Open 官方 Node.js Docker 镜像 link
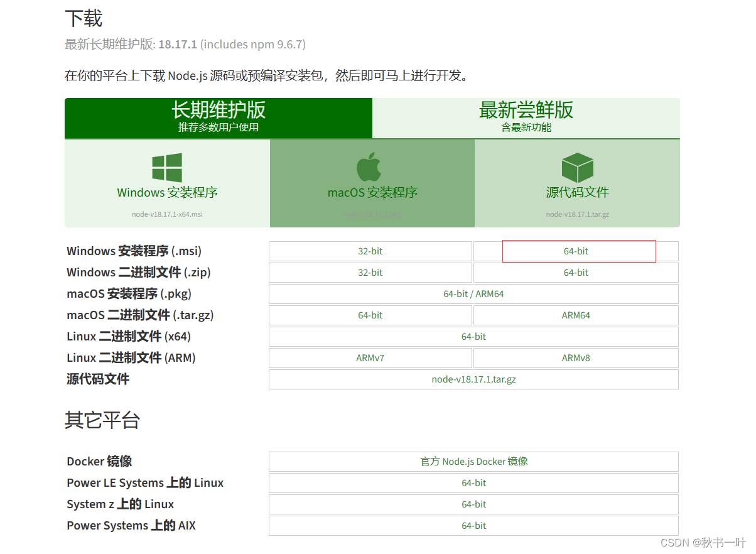The width and height of the screenshot is (756, 554). click(x=473, y=462)
